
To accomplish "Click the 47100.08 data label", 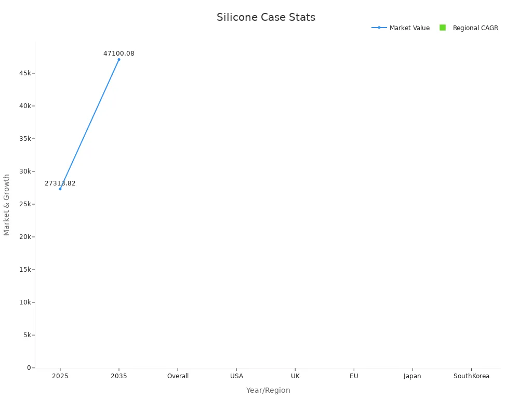I will [x=119, y=54].
